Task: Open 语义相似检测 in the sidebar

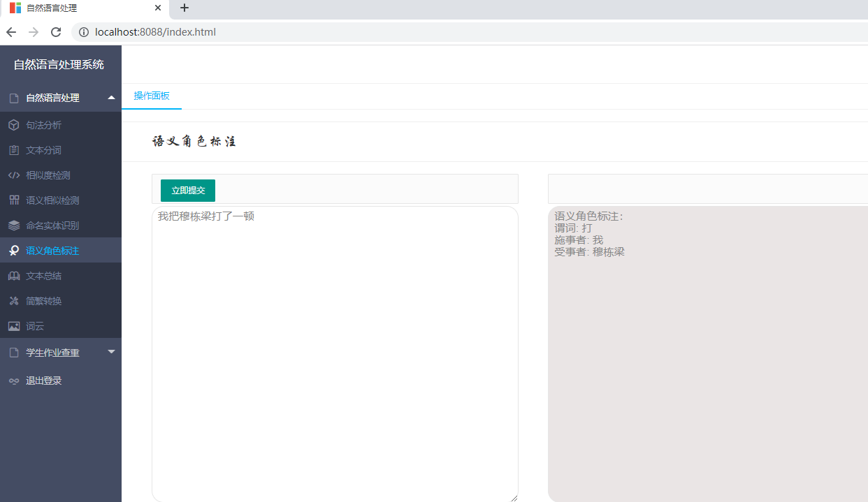Action: [x=61, y=200]
